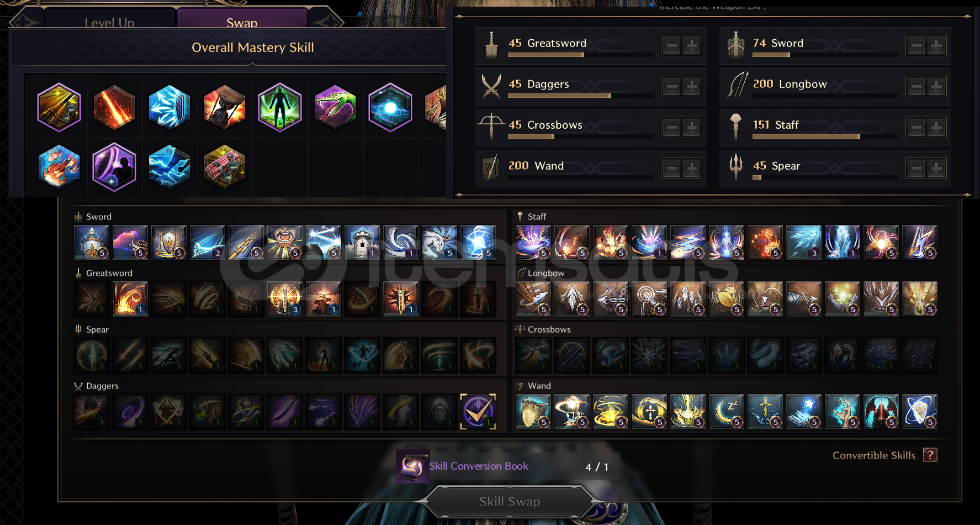The height and width of the screenshot is (525, 980).
Task: Select the purple snake mastery skill icon
Action: pos(335,107)
